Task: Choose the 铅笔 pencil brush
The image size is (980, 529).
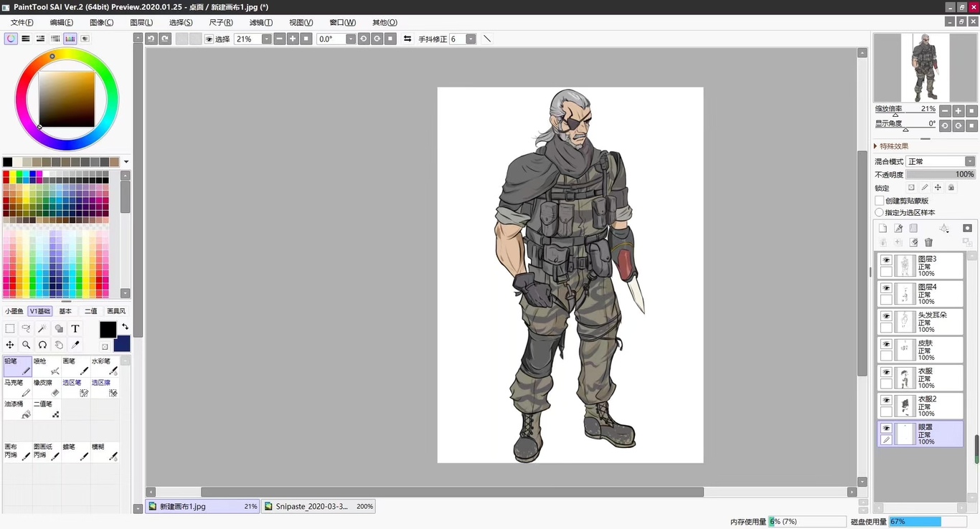Action: click(x=17, y=366)
